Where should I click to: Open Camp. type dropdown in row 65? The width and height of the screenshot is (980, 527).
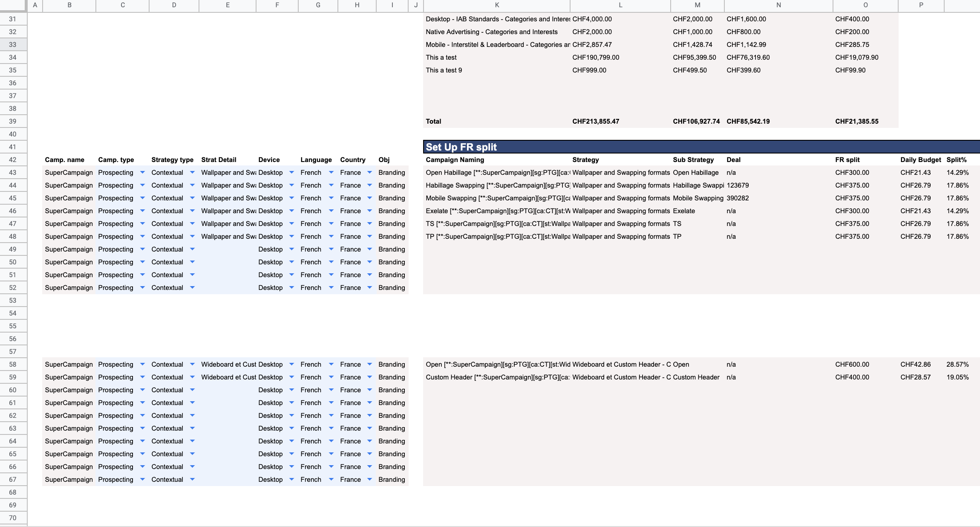click(x=142, y=454)
